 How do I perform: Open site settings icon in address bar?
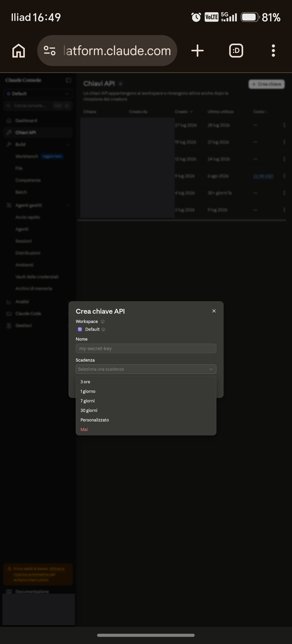tap(49, 51)
